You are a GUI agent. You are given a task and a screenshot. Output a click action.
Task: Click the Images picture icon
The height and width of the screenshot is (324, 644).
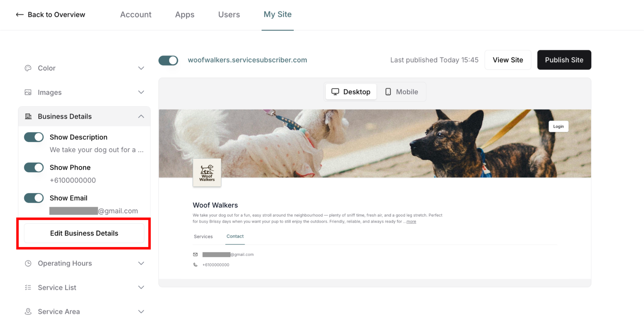[28, 92]
